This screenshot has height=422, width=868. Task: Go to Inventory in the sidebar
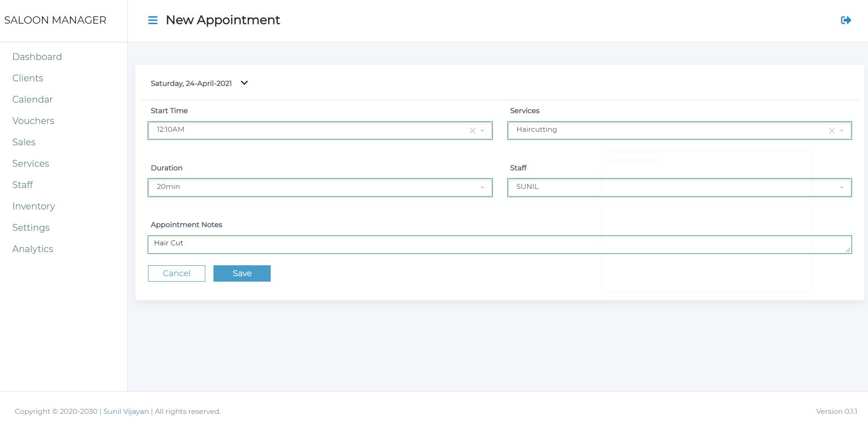pyautogui.click(x=34, y=206)
